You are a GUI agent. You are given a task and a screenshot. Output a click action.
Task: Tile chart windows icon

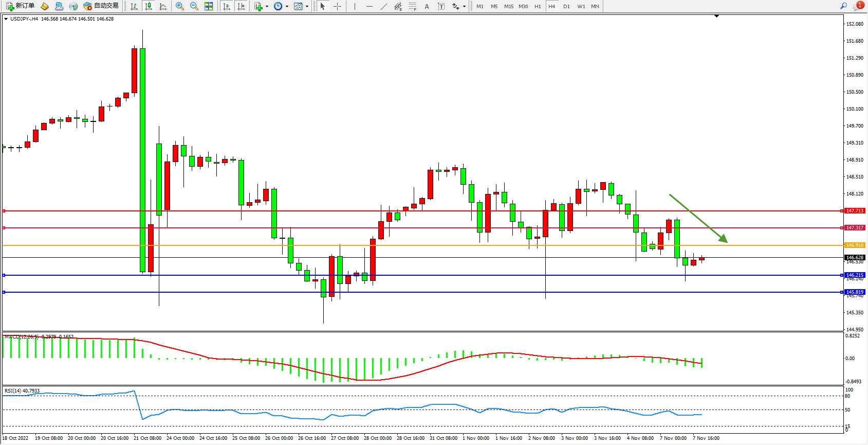click(209, 6)
